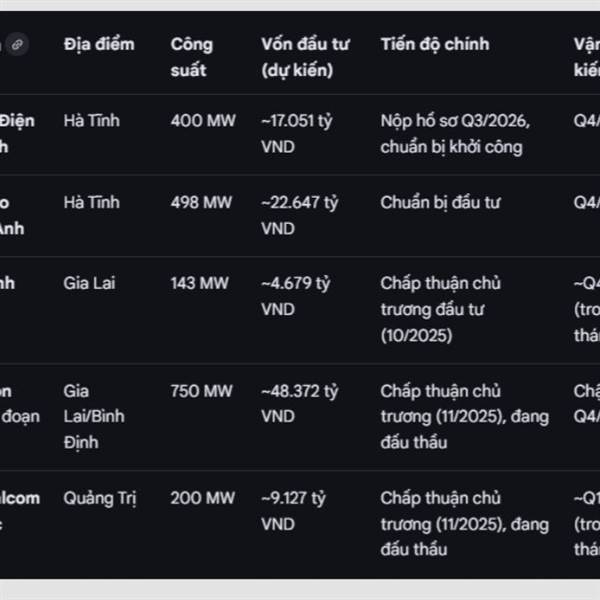Click the ~4.679 tỷ VND cell
This screenshot has width=600, height=600.
295,296
